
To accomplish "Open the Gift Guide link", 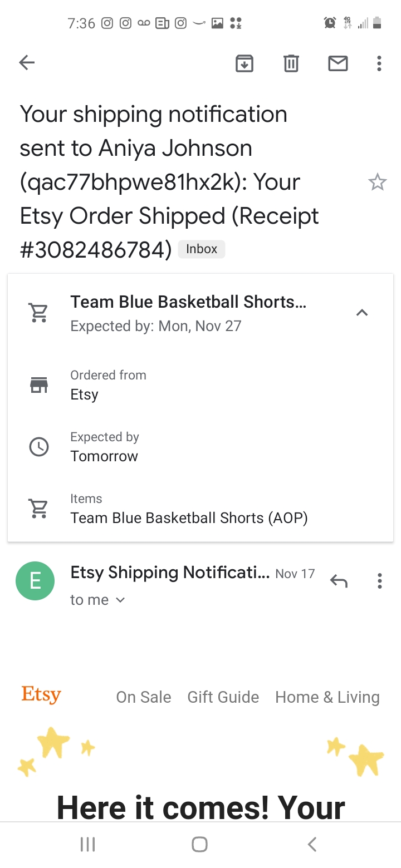I will pyautogui.click(x=223, y=697).
